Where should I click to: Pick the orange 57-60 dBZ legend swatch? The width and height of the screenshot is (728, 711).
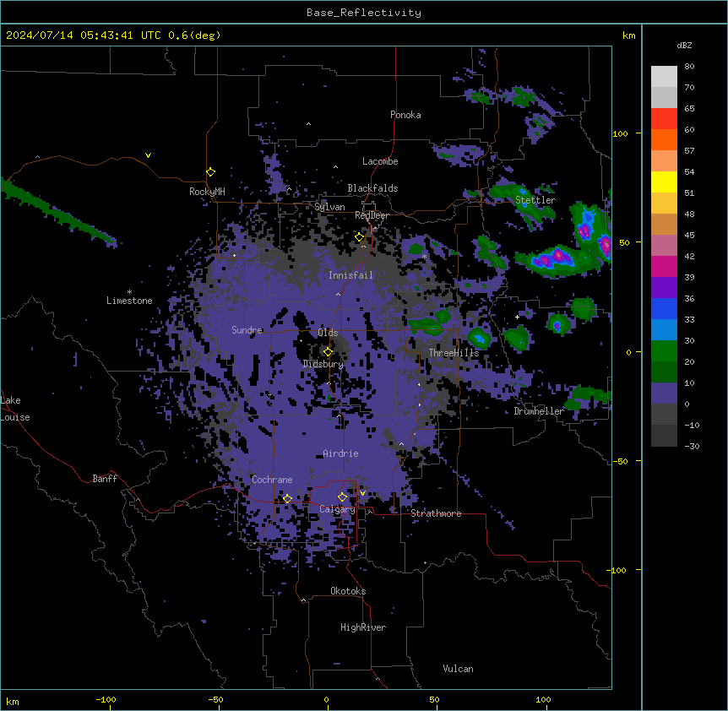pos(664,140)
